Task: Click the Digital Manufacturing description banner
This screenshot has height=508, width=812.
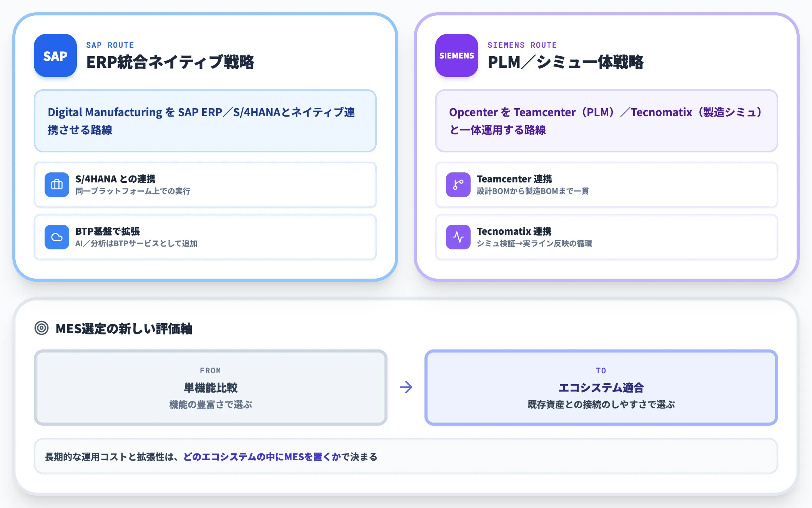Action: [206, 121]
